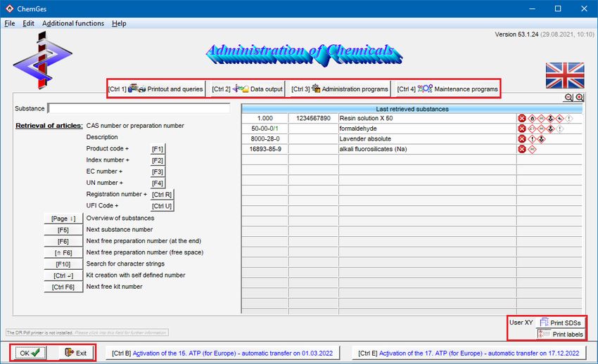
Task: Click the Last retrieved substances header
Action: point(412,109)
